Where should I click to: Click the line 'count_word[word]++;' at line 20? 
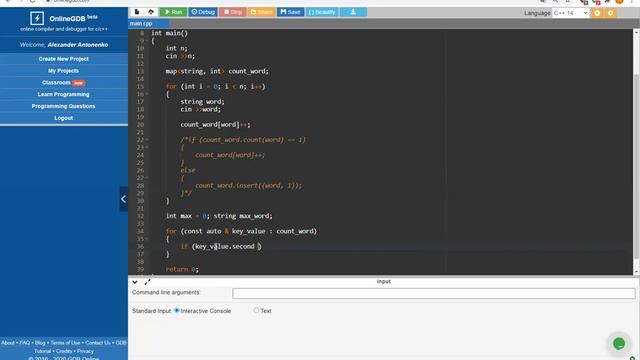(216, 124)
